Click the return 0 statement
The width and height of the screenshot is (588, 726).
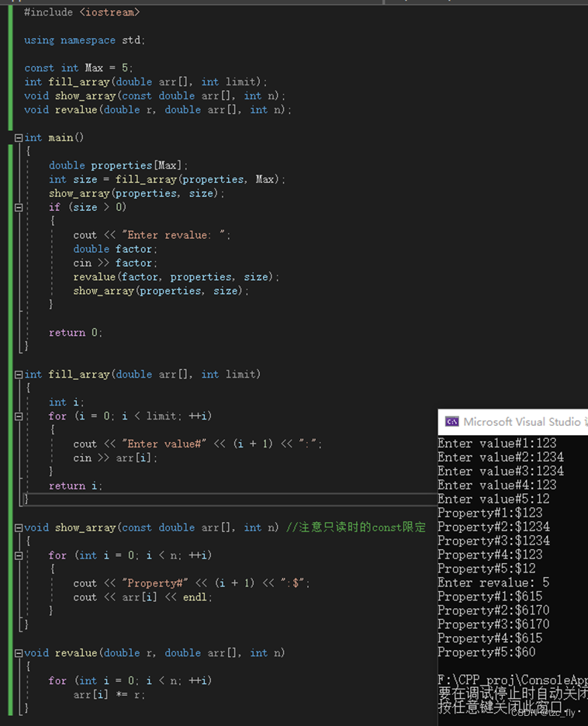click(75, 333)
